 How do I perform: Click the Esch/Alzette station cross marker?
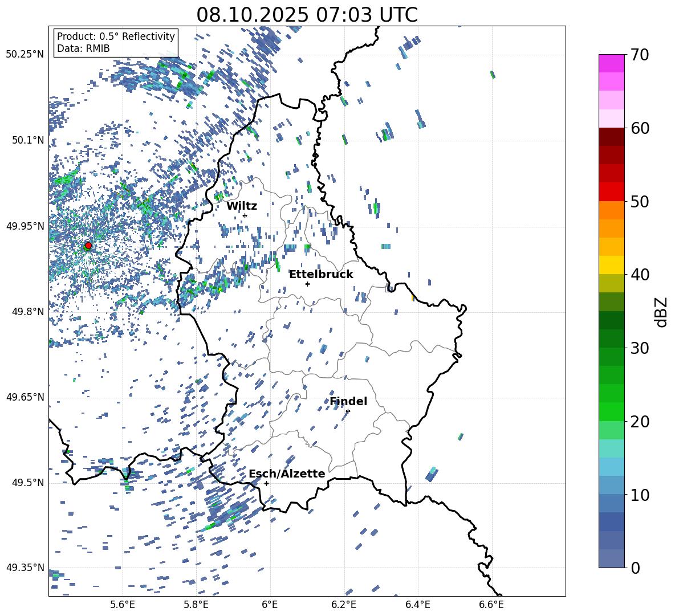pyautogui.click(x=266, y=483)
